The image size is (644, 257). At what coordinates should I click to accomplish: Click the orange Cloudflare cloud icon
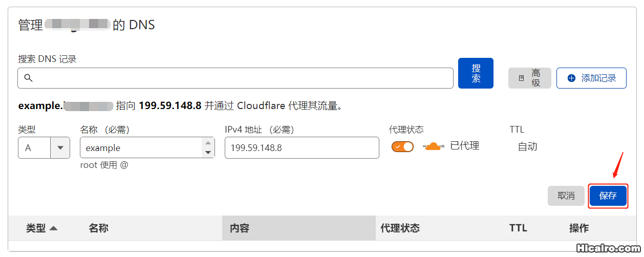(x=434, y=146)
